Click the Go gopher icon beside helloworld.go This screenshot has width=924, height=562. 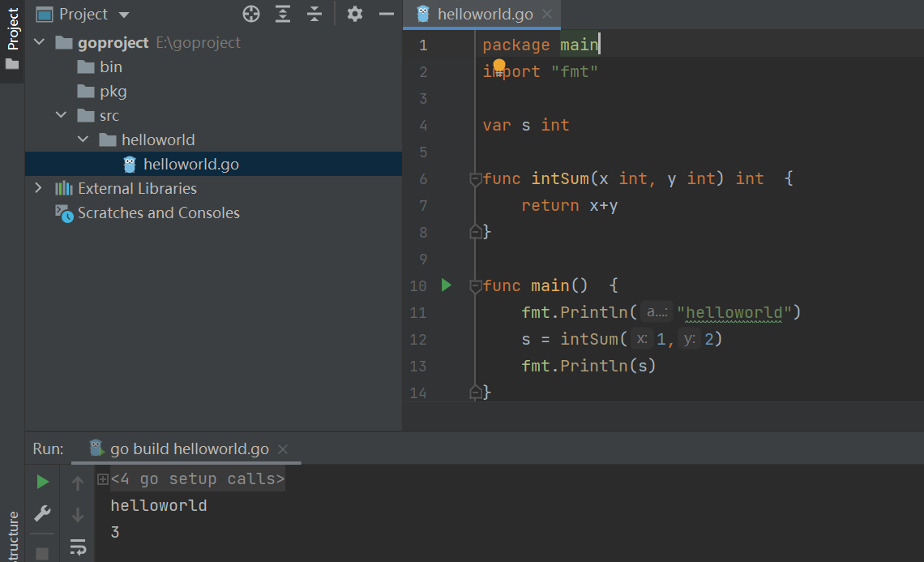click(x=130, y=165)
